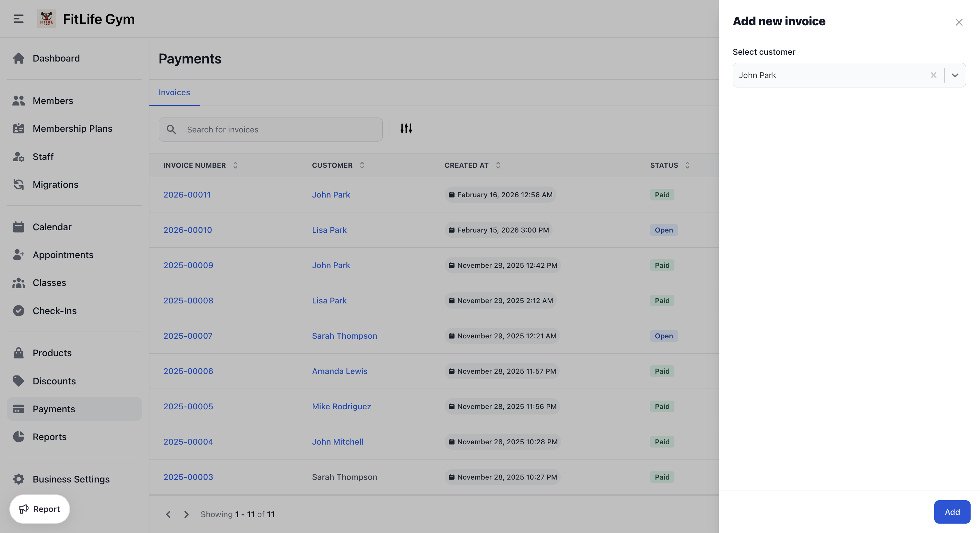Toggle sorting on Invoice Number column
This screenshot has width=980, height=533.
[x=235, y=165]
